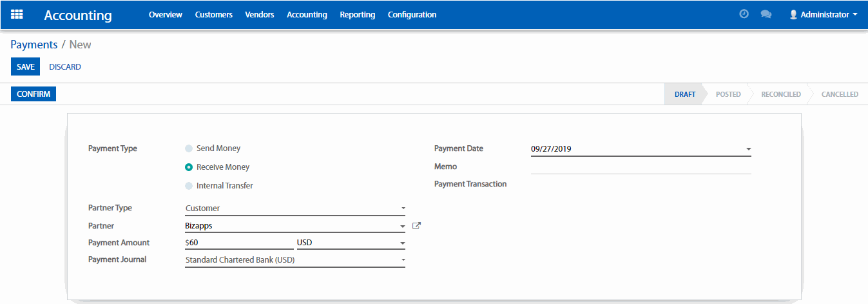The width and height of the screenshot is (868, 304).
Task: Select the Receive Money radio option
Action: click(x=189, y=167)
